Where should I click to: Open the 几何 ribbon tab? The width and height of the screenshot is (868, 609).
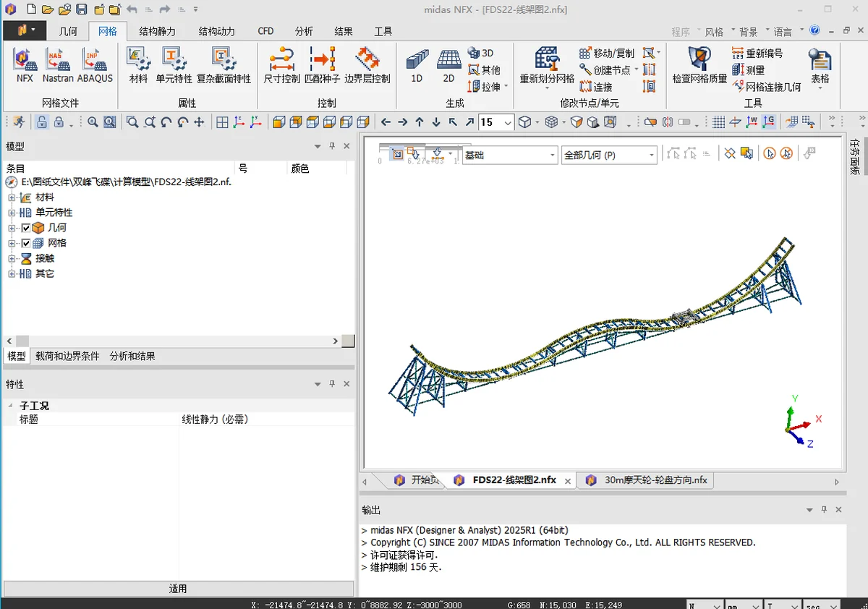point(68,31)
